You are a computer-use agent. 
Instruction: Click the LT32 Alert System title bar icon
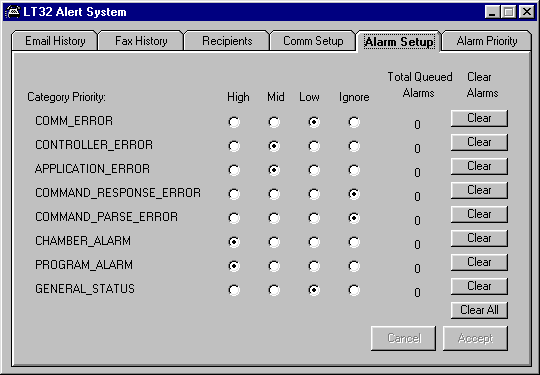13,12
